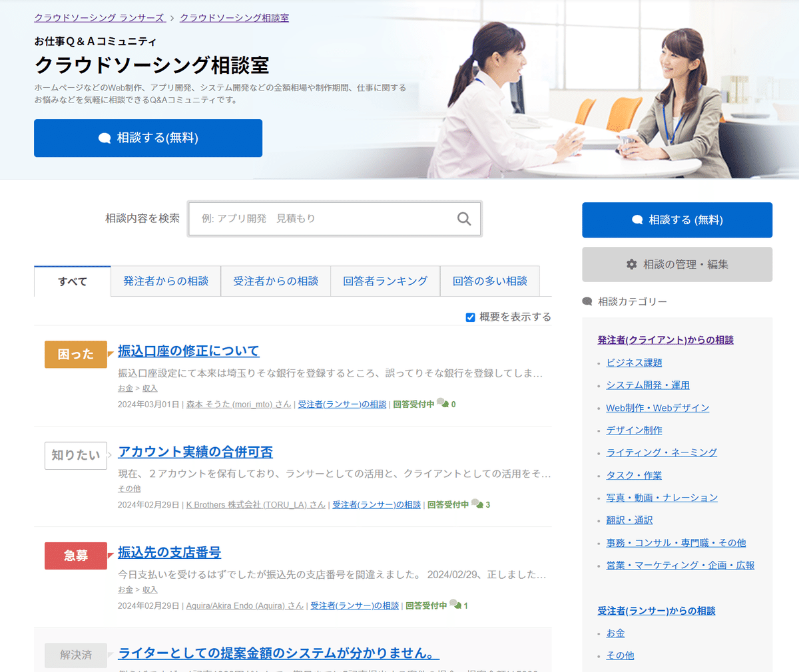Click お金 category under 振込口座の修正について
This screenshot has width=799, height=672.
tap(125, 389)
